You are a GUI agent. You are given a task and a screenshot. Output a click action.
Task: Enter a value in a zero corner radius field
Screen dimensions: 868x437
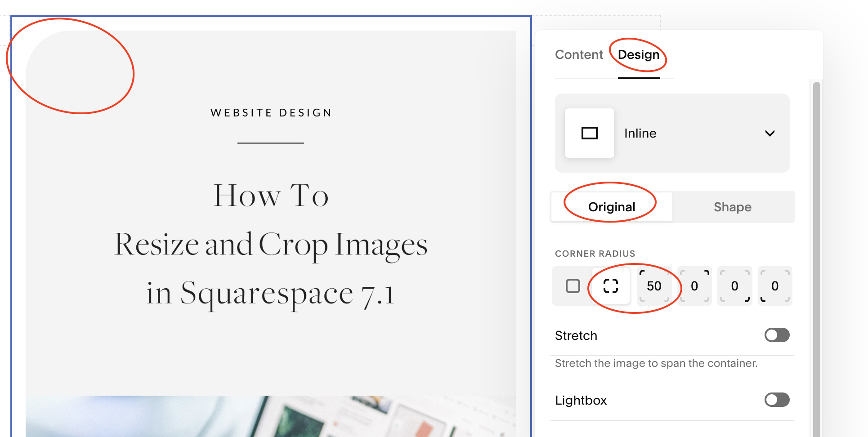pyautogui.click(x=694, y=286)
